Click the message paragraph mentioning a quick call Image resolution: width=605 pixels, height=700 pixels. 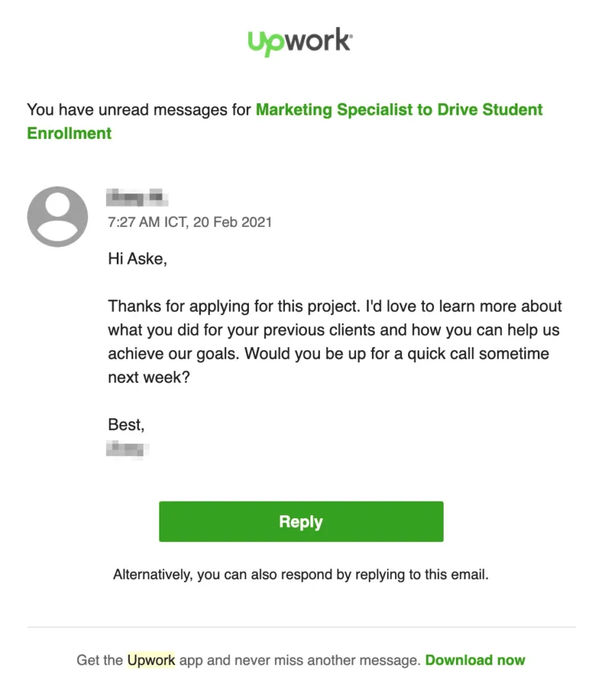(x=334, y=329)
